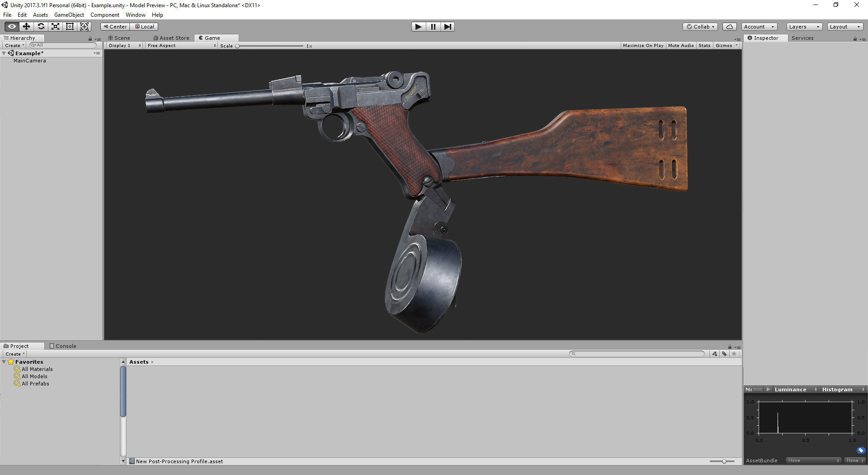This screenshot has width=868, height=475.
Task: Open the GameObject menu
Action: point(69,15)
